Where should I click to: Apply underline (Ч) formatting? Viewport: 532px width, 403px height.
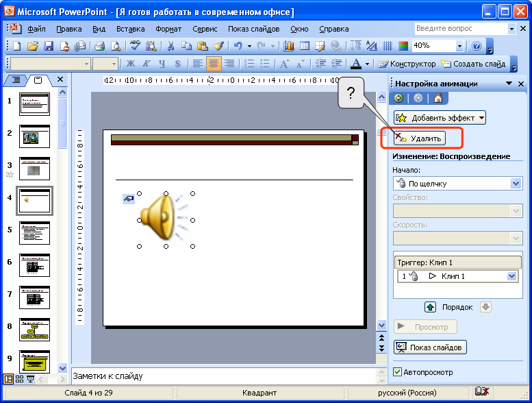[162, 64]
